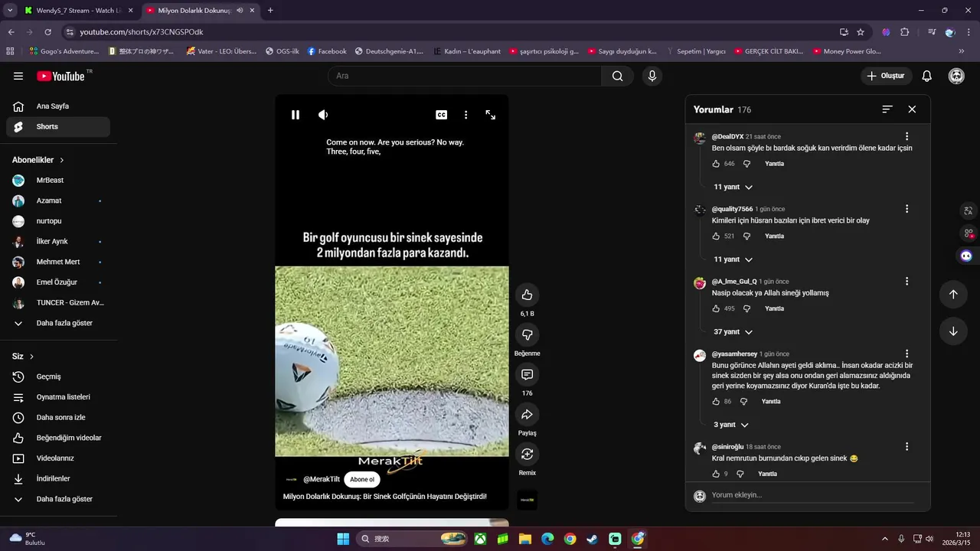Open the Oluştur create button
980x551 pixels.
(x=886, y=76)
